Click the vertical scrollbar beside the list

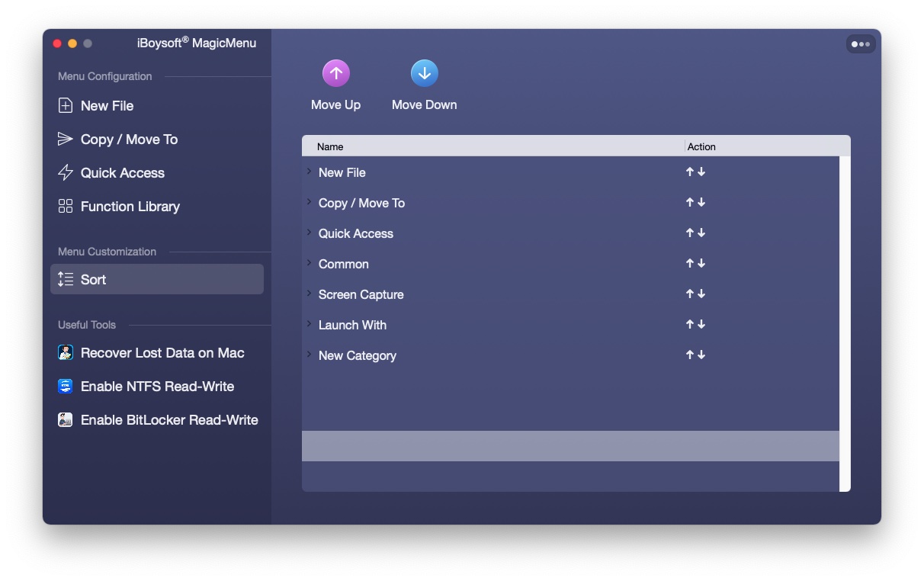pyautogui.click(x=845, y=320)
